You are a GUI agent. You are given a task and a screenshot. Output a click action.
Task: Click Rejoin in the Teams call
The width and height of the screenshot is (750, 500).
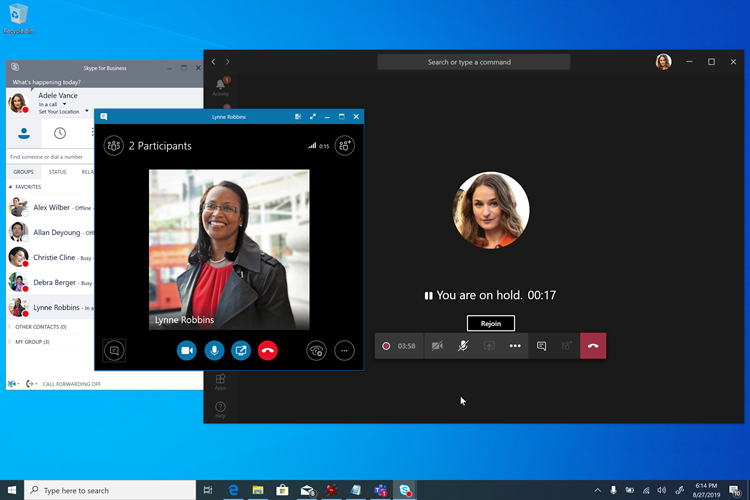[491, 323]
